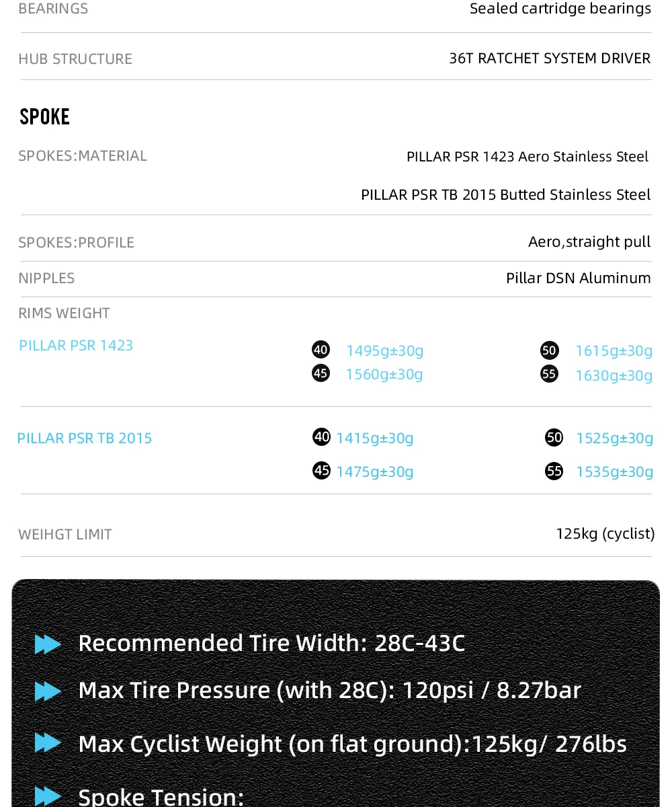Select the 55 badge beside 1535g±30g
This screenshot has height=807, width=672.
(x=554, y=471)
